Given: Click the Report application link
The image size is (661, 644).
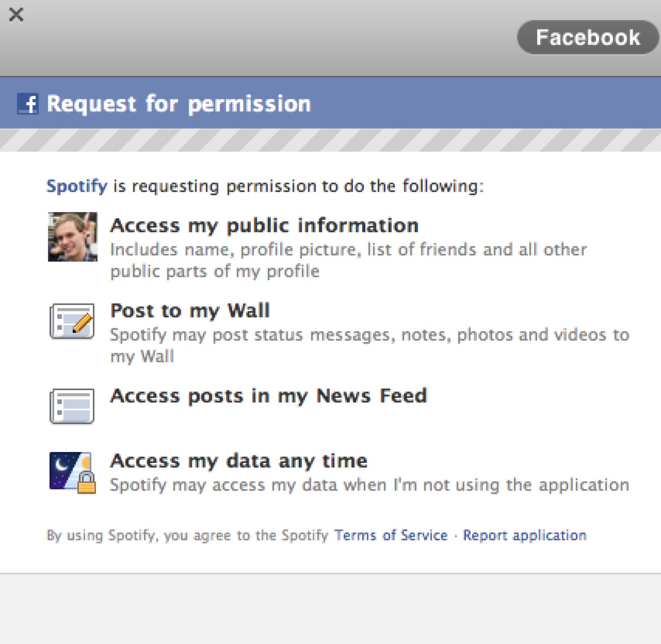Looking at the screenshot, I should tap(524, 535).
